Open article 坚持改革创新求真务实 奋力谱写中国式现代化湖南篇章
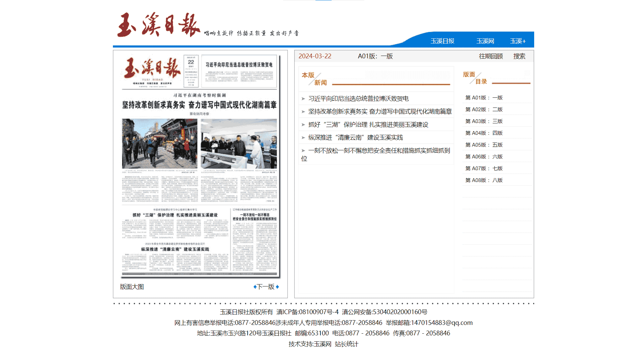Viewport: 641px width, 364px height. pos(380,112)
